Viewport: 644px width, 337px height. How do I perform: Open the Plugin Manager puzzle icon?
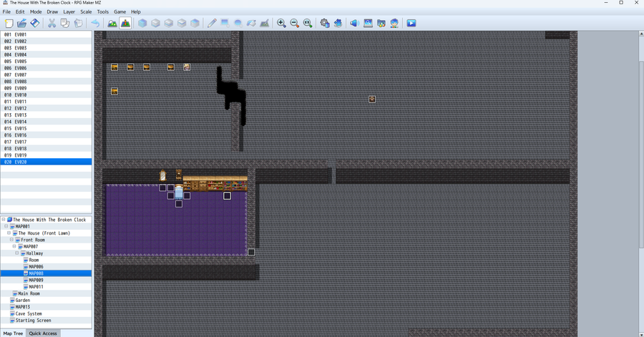pyautogui.click(x=338, y=24)
